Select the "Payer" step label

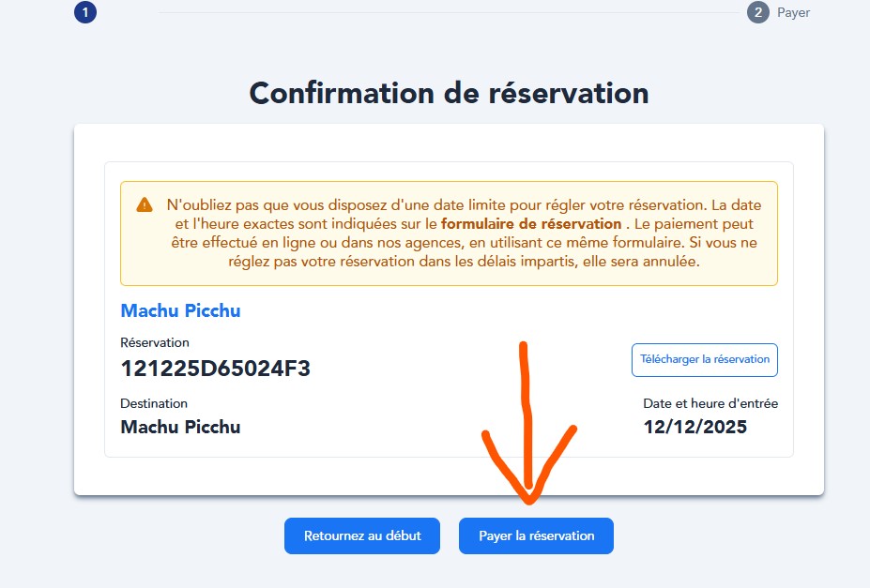tap(793, 12)
